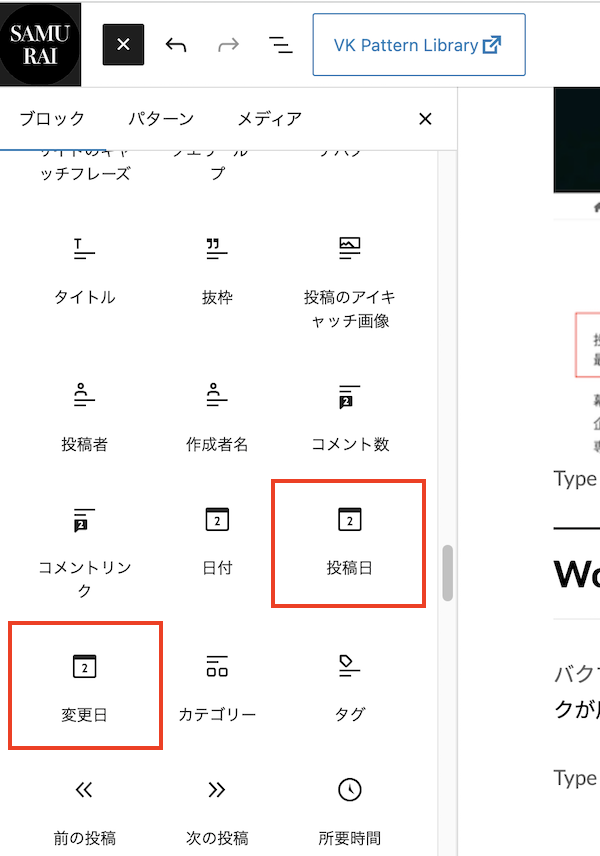
Task: Open the document overview list view
Action: tap(281, 44)
